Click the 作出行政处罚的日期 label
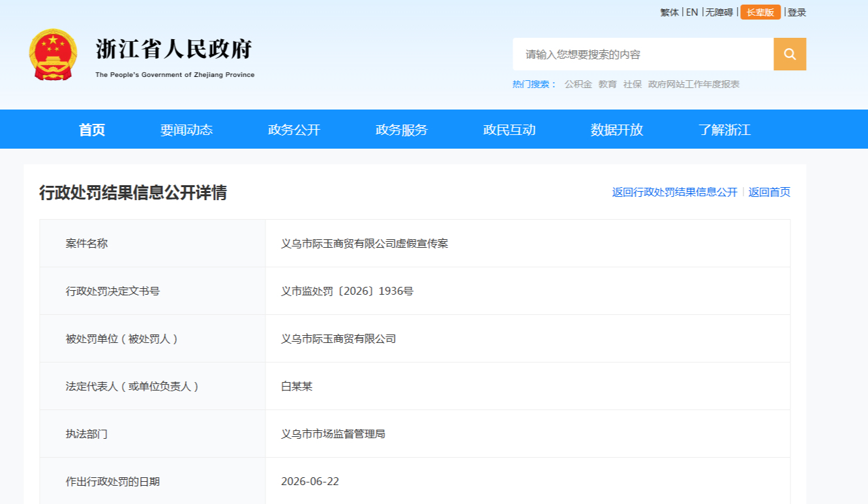 coord(113,482)
